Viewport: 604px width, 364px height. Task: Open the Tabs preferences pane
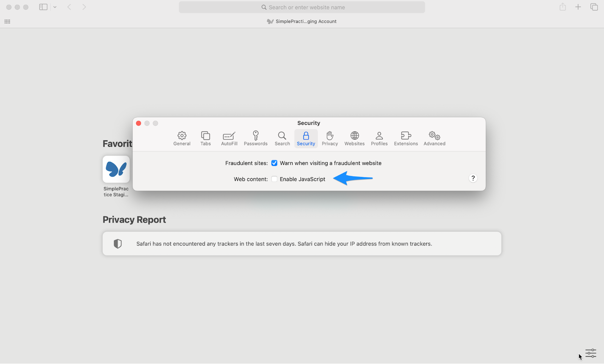click(x=205, y=138)
